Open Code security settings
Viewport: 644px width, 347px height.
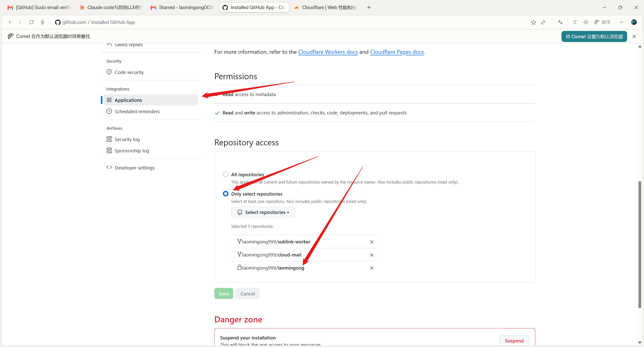click(150, 72)
